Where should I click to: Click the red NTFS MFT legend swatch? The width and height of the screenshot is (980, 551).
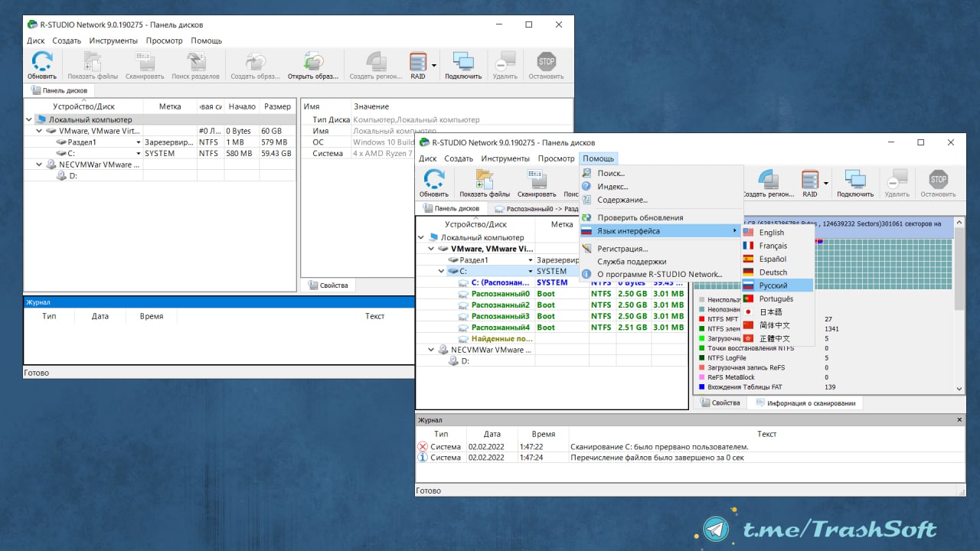point(701,319)
